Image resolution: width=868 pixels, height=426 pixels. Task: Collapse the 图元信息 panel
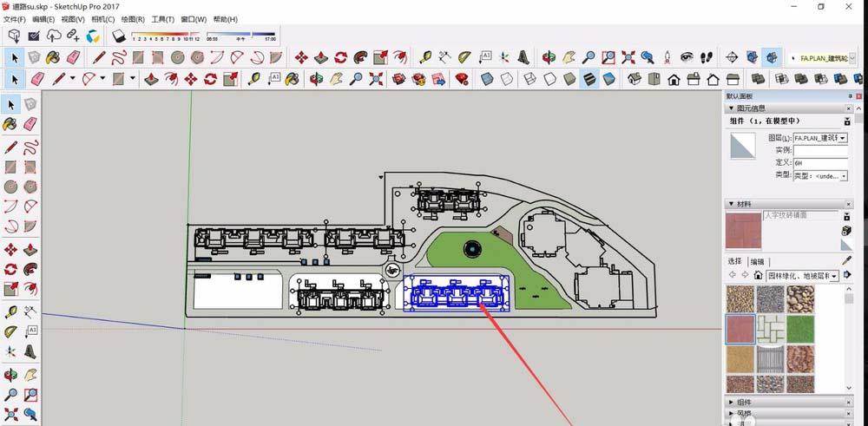point(731,108)
